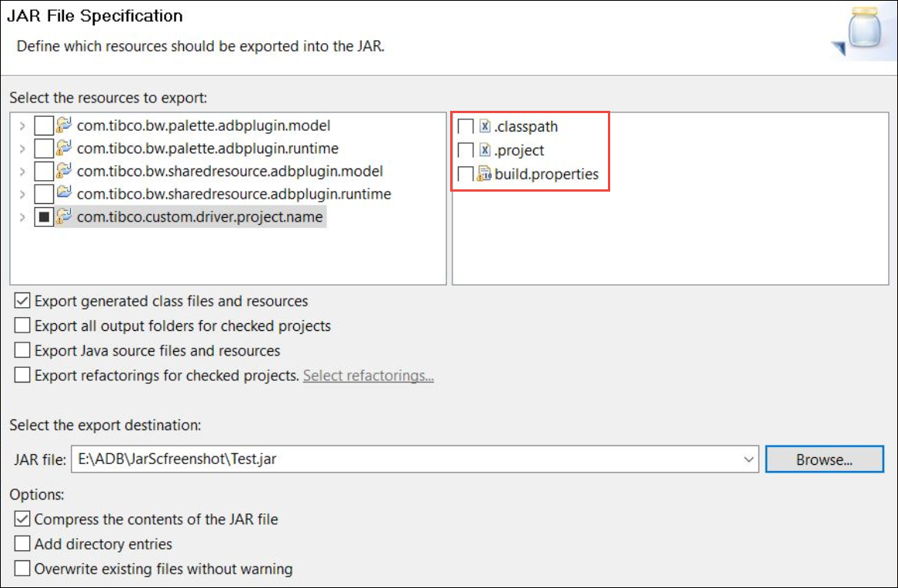Enable Overwrite existing files without warning
898x588 pixels.
[23, 570]
